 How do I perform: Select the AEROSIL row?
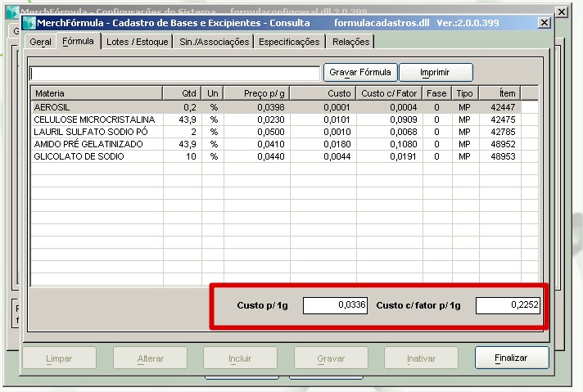click(96, 106)
